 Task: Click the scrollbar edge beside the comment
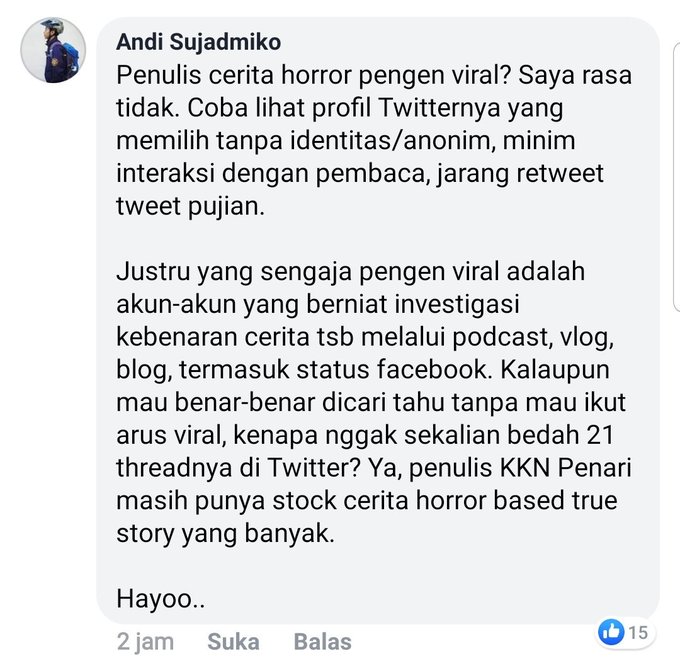pos(676,177)
